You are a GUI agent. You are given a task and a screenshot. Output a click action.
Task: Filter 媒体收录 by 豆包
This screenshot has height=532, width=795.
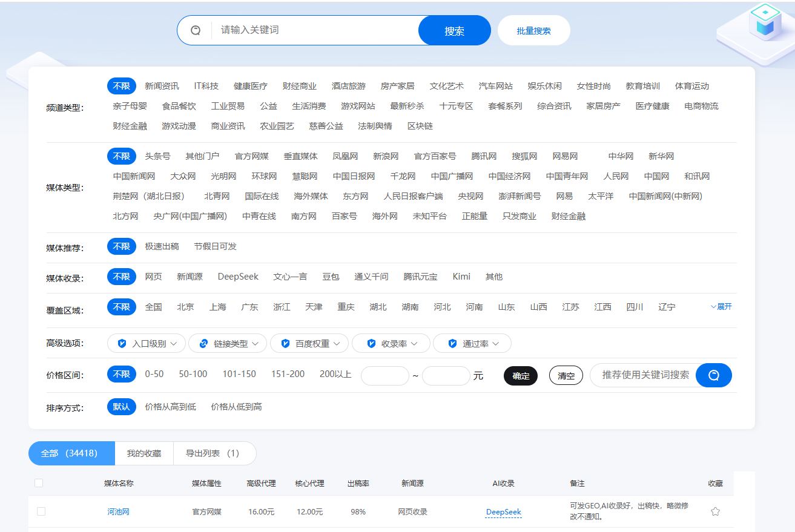click(331, 277)
